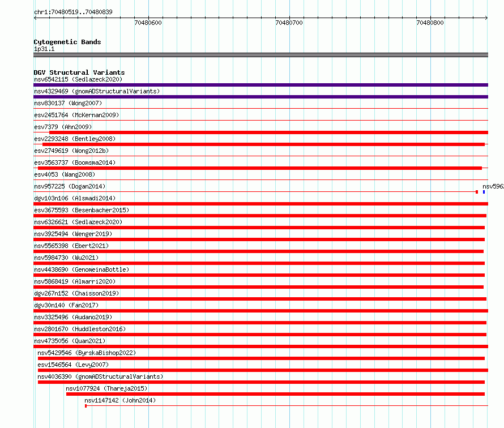
Task: Click the right arrow on the ruler
Action: pos(486,18)
